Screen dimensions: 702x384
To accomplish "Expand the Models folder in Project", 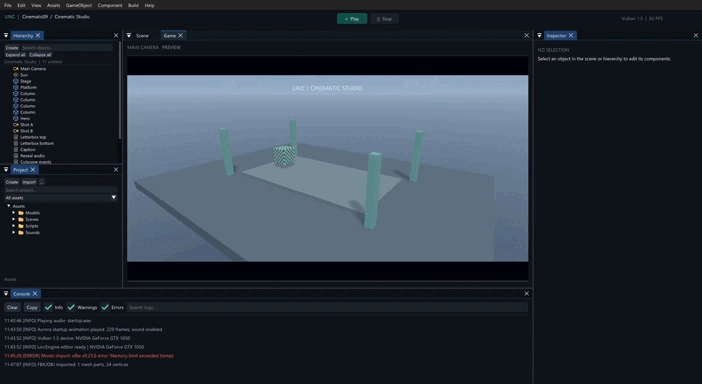I will pos(14,213).
